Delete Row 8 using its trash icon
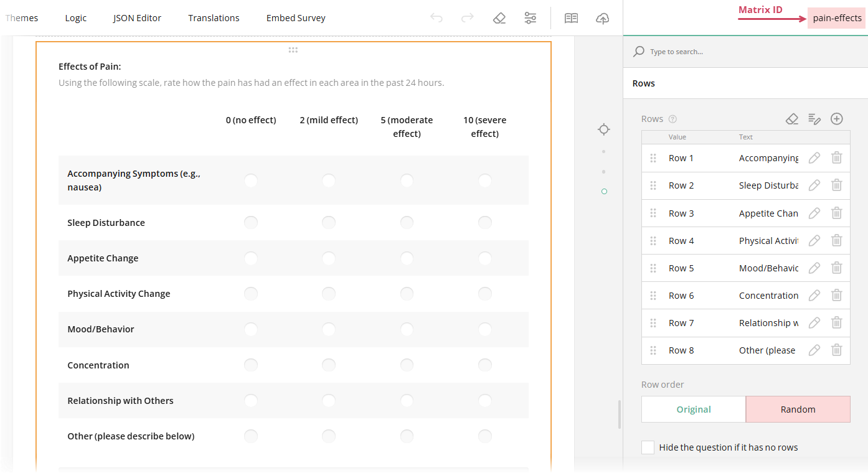Screen dimensions: 868x473 837,350
